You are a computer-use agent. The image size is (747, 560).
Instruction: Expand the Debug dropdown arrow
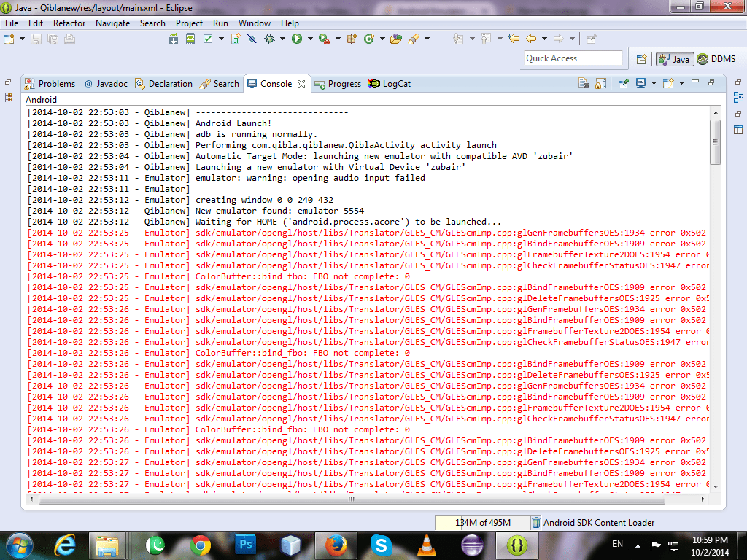282,39
